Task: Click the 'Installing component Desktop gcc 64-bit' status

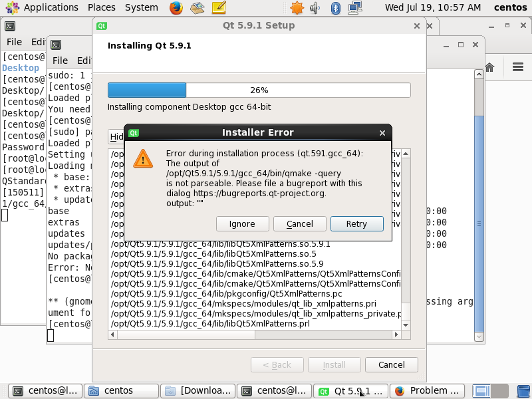Action: pyautogui.click(x=190, y=107)
